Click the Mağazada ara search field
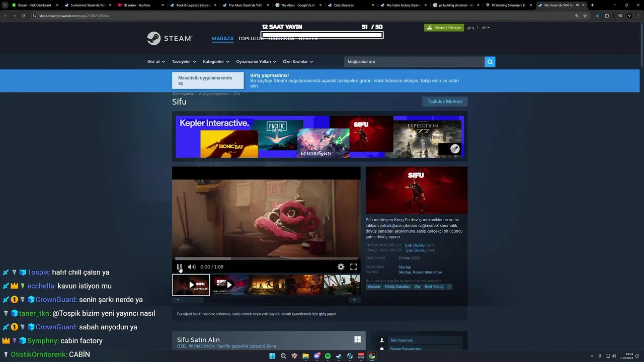The height and width of the screenshot is (362, 644). tap(414, 62)
